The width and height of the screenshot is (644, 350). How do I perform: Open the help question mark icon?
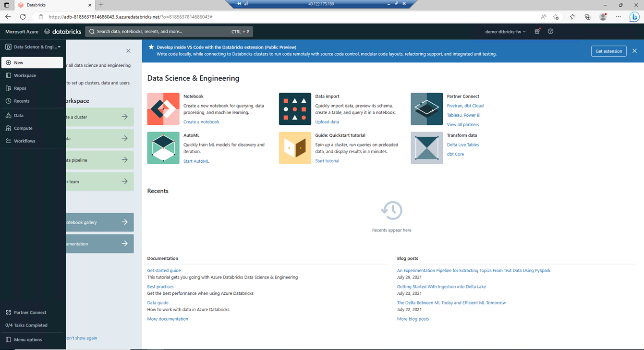(550, 32)
